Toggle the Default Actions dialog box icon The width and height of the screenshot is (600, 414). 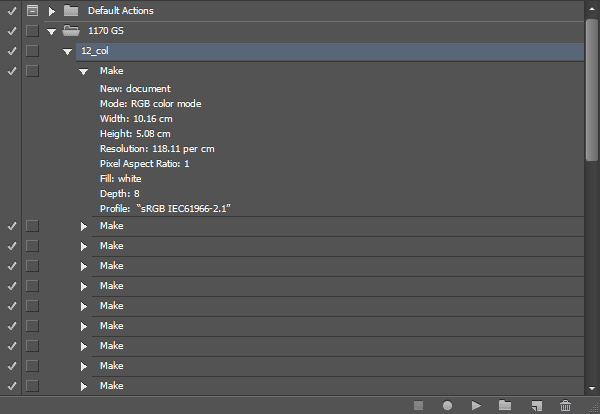pos(32,11)
